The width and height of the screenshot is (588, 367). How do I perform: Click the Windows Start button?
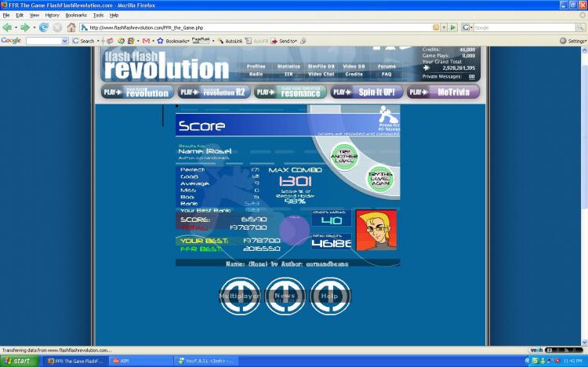tap(19, 361)
